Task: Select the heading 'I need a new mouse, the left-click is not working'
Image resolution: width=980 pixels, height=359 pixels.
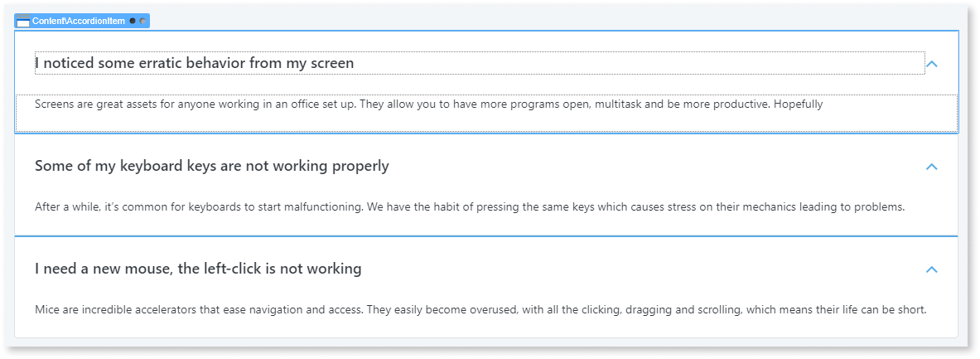Action: click(x=198, y=269)
